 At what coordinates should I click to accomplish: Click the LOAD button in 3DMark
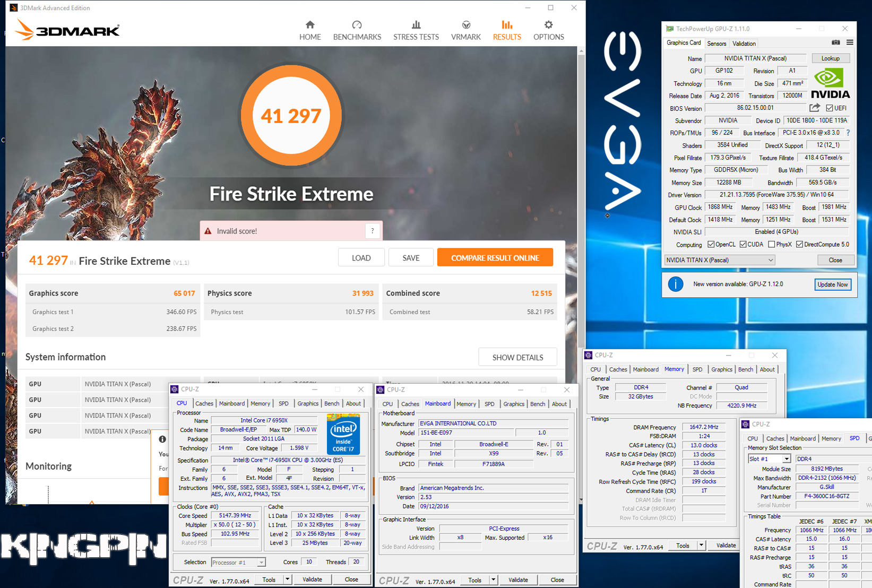click(x=361, y=258)
